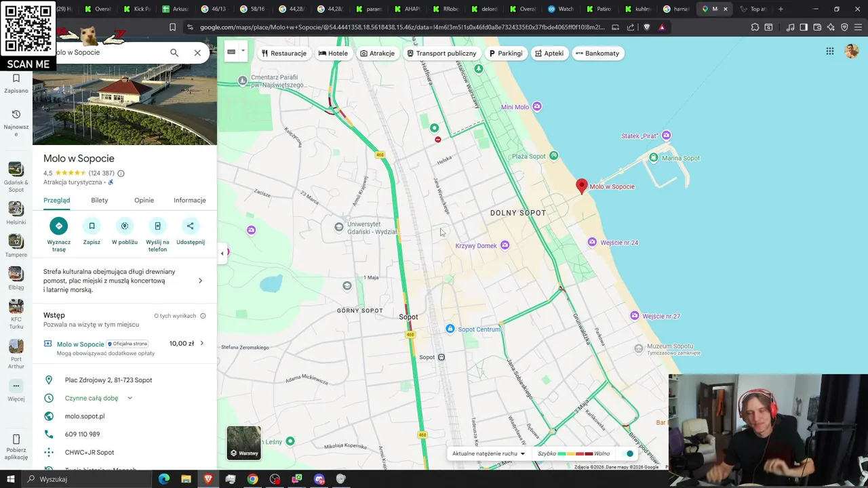This screenshot has width=868, height=488.
Task: Open Microsoft Edge from the taskbar
Action: (x=164, y=479)
